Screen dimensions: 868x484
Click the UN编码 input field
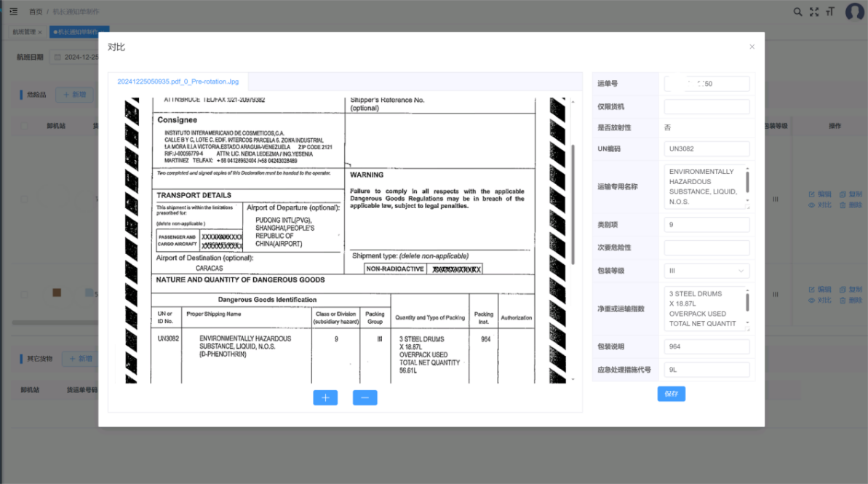click(706, 148)
